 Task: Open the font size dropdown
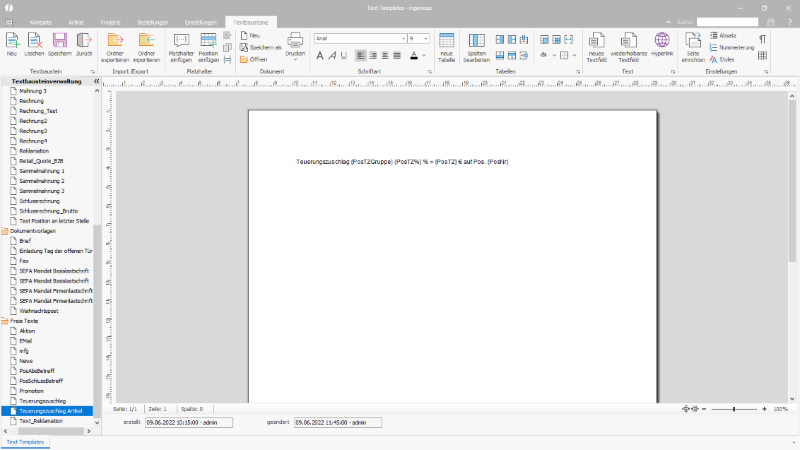[x=426, y=38]
